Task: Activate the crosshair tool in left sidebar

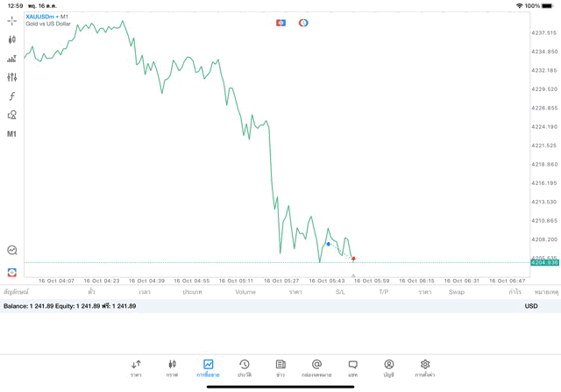Action: 12,20
